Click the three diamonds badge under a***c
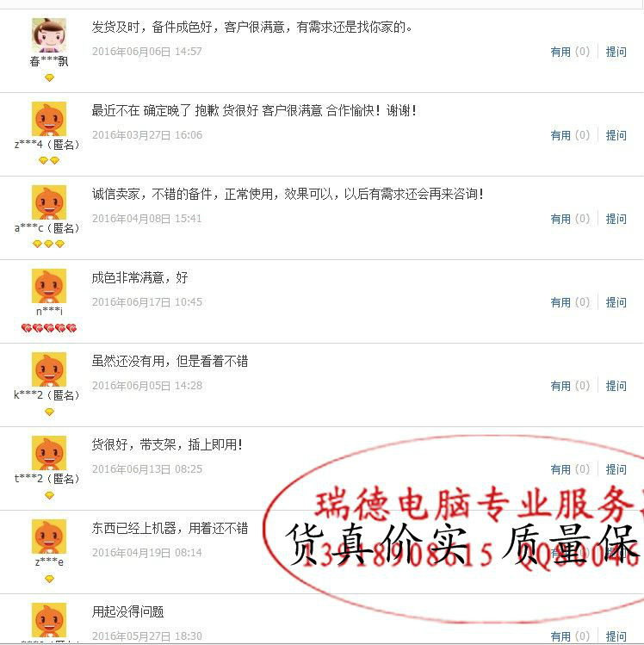The width and height of the screenshot is (644, 645). click(x=48, y=244)
